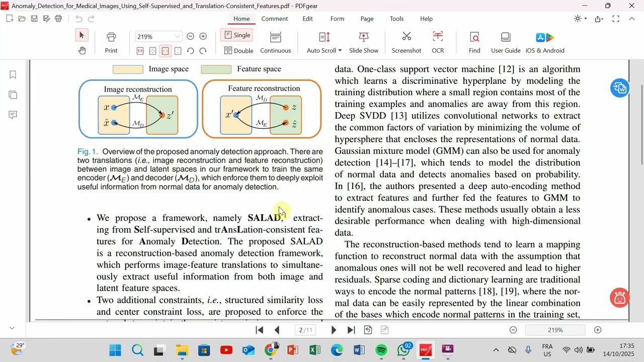Go to the previous page
The height and width of the screenshot is (362, 644).
(277, 330)
